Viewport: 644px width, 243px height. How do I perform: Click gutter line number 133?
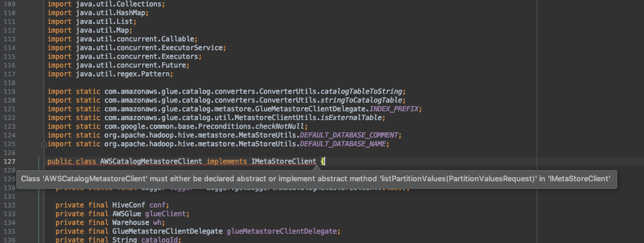point(9,214)
